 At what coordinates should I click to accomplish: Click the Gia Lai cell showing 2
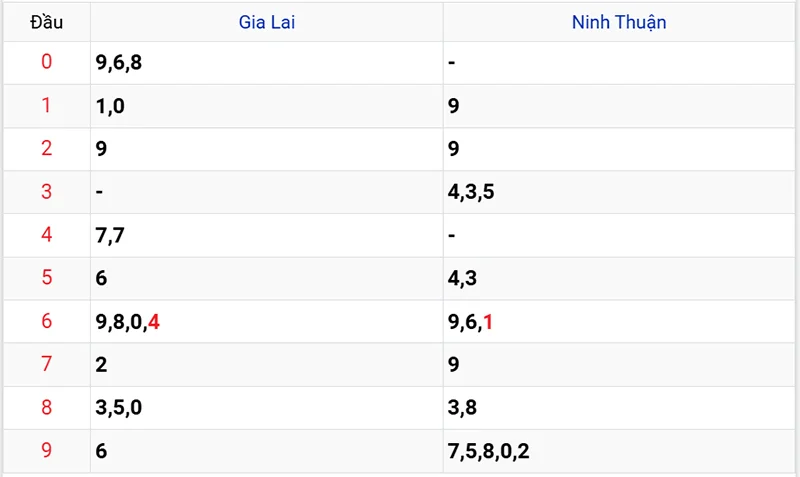tap(101, 365)
